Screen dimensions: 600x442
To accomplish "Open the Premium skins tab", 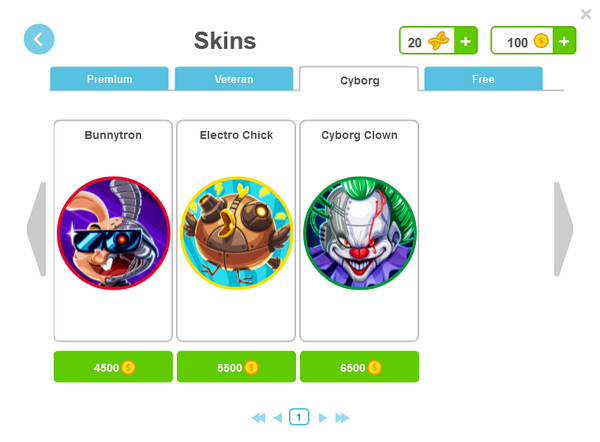I will pyautogui.click(x=109, y=79).
